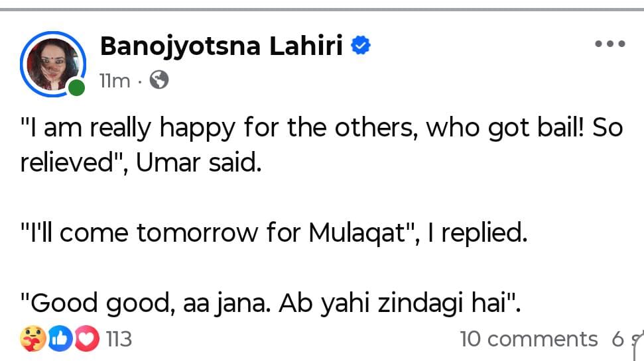Show who reacted via the 113 count
This screenshot has height=361, width=644.
pos(119,339)
